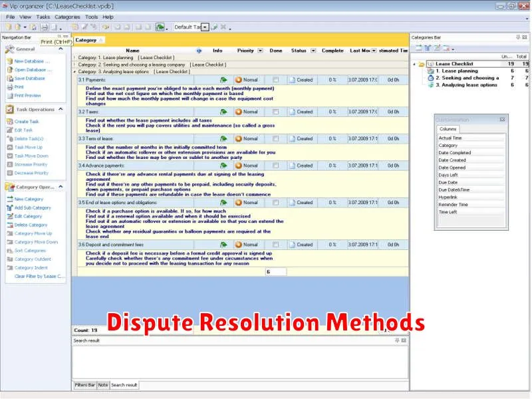The height and width of the screenshot is (399, 532).
Task: Click the Create Task icon in Navigation Bar
Action: (x=10, y=122)
